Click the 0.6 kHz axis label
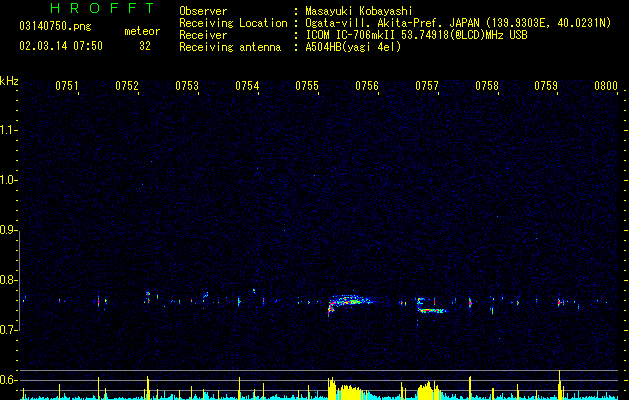 [x=9, y=380]
